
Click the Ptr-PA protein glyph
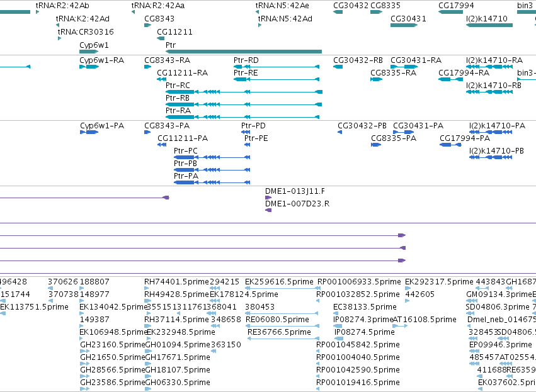pos(212,182)
